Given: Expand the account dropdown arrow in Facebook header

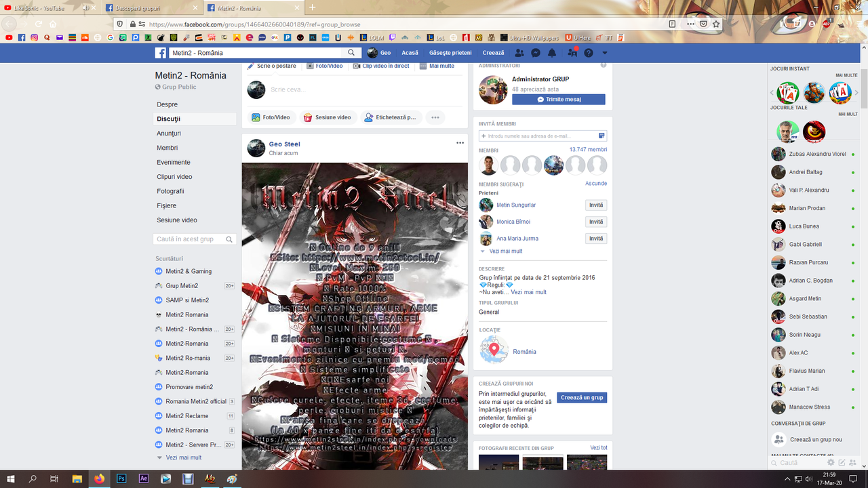Looking at the screenshot, I should (605, 53).
